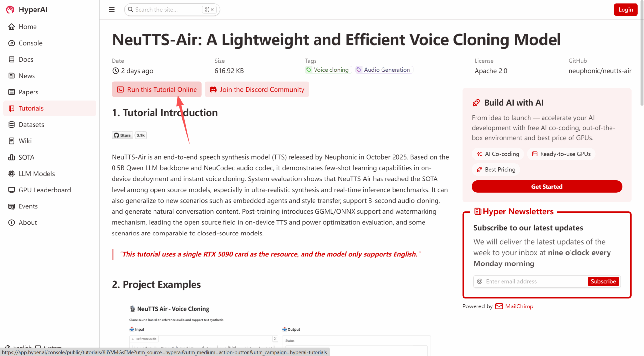Viewport: 644px width, 356px height.
Task: Go to Papers section
Action: pos(28,92)
